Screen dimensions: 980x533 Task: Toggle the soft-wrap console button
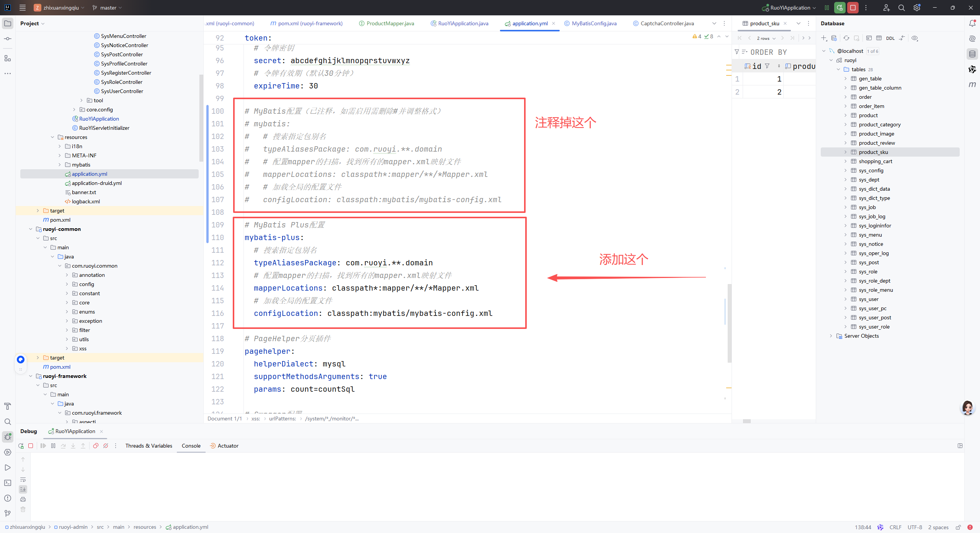[x=23, y=479]
